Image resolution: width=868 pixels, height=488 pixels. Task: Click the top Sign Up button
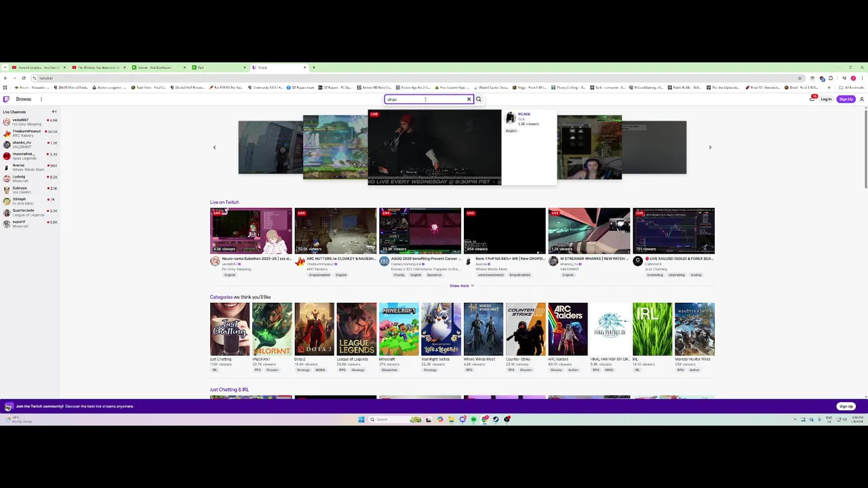tap(846, 99)
